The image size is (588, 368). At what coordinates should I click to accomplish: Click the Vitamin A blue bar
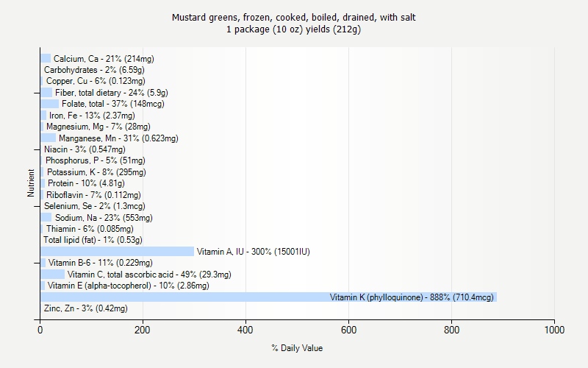coord(117,252)
